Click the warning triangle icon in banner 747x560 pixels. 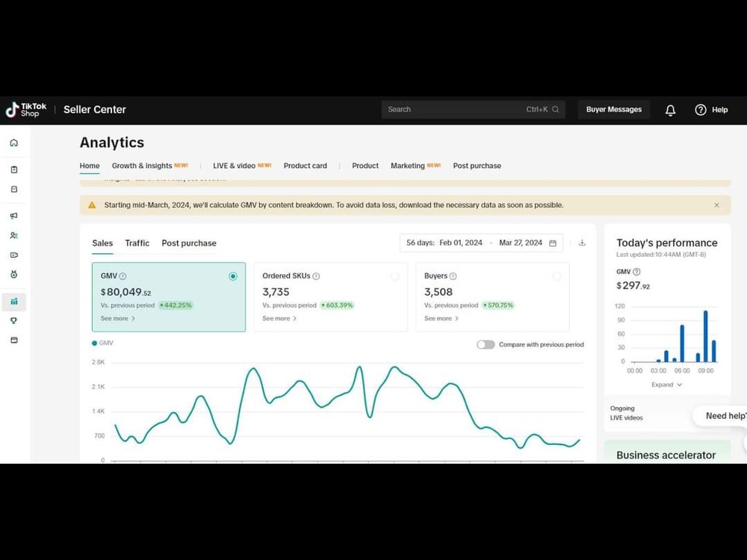(x=92, y=205)
